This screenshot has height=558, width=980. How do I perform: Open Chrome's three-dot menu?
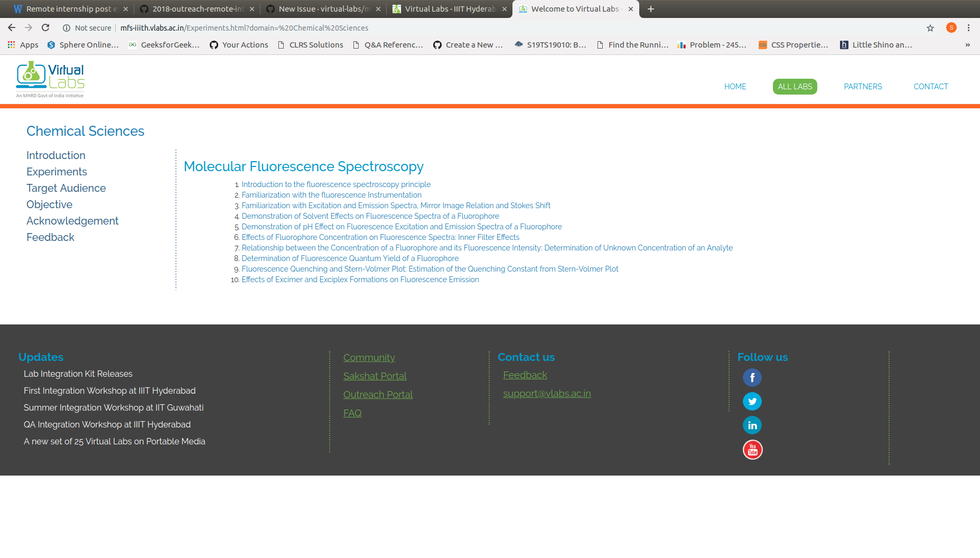pos(968,27)
